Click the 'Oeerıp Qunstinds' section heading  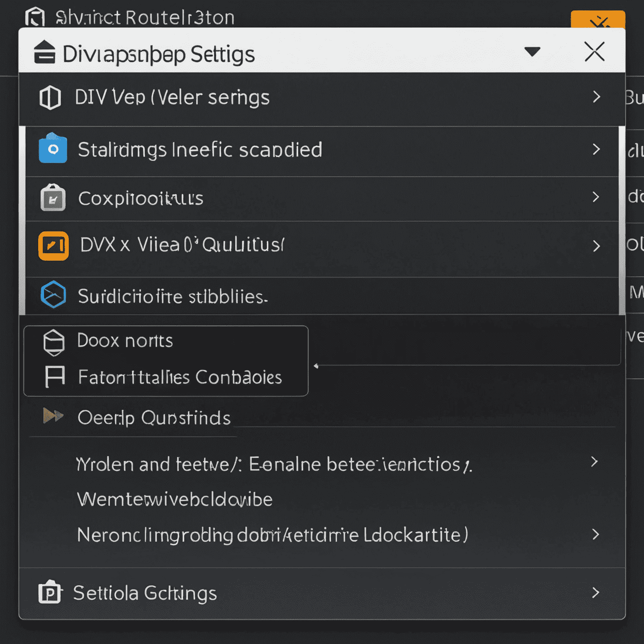click(154, 418)
